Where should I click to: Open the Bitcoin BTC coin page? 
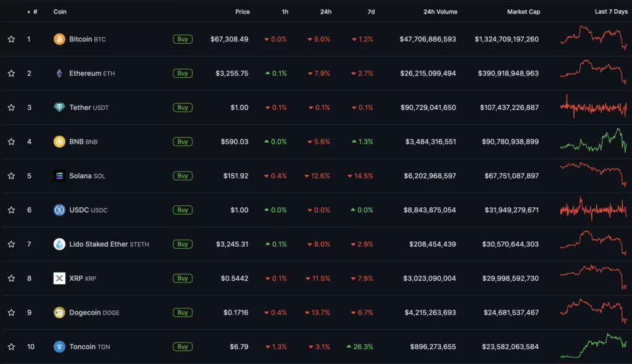point(88,39)
